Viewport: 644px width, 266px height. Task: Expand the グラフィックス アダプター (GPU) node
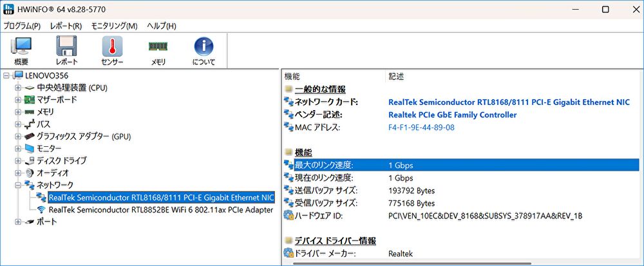19,137
